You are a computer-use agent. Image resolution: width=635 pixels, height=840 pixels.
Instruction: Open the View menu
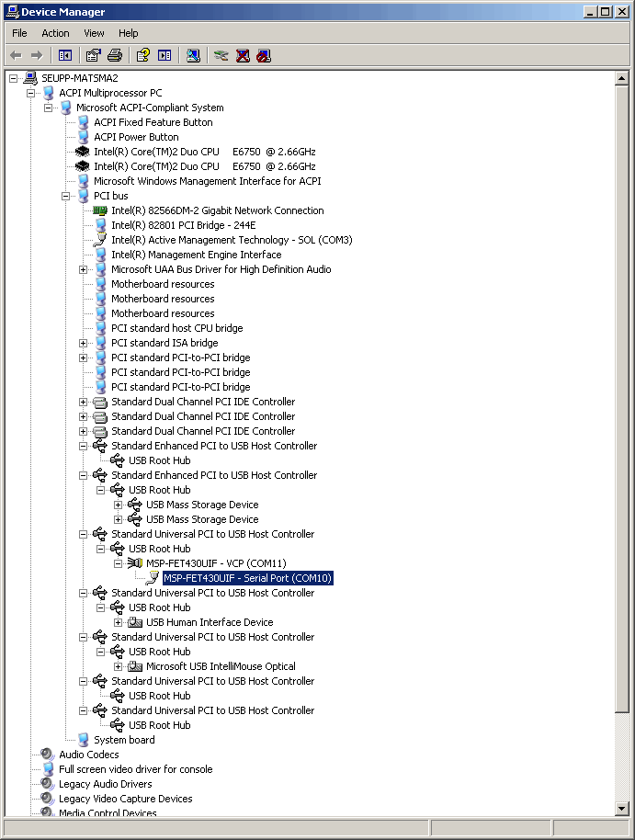(94, 33)
